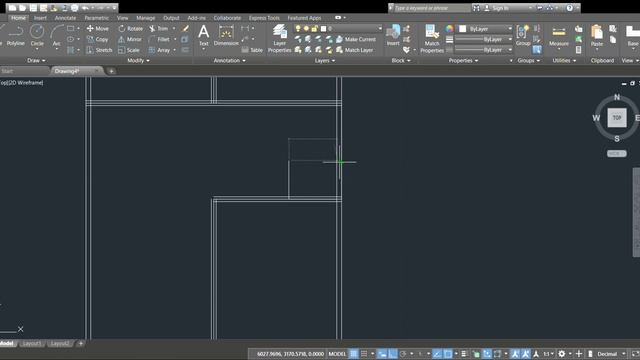This screenshot has width=640, height=360.
Task: Add new drawing tab with plus button
Action: [111, 71]
